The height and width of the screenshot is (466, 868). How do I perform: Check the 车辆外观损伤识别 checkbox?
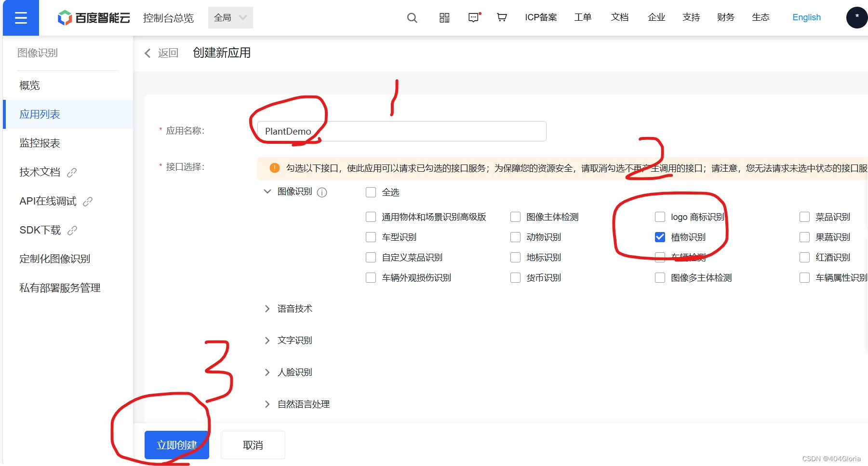(371, 278)
